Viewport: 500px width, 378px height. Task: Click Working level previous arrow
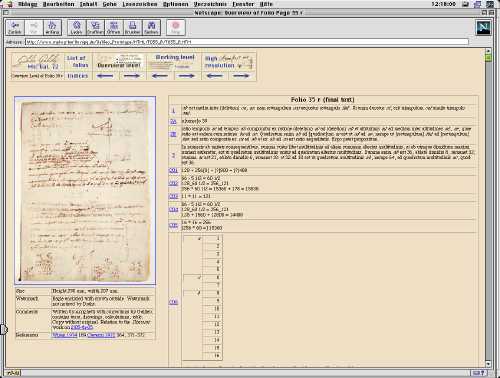(160, 76)
